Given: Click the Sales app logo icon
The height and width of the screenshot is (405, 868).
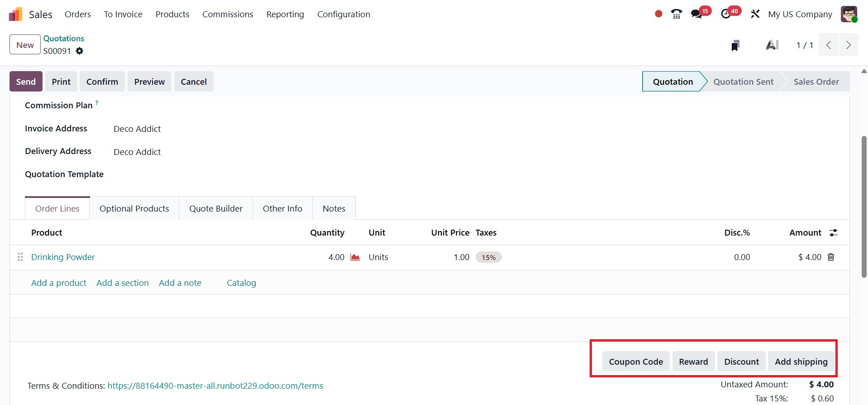Looking at the screenshot, I should (16, 14).
